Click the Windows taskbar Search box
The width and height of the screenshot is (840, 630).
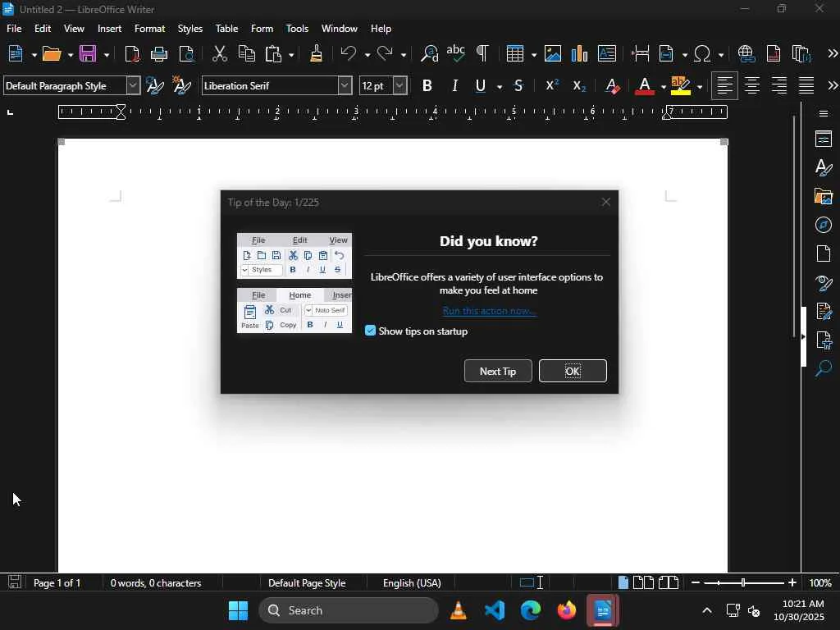(x=348, y=610)
